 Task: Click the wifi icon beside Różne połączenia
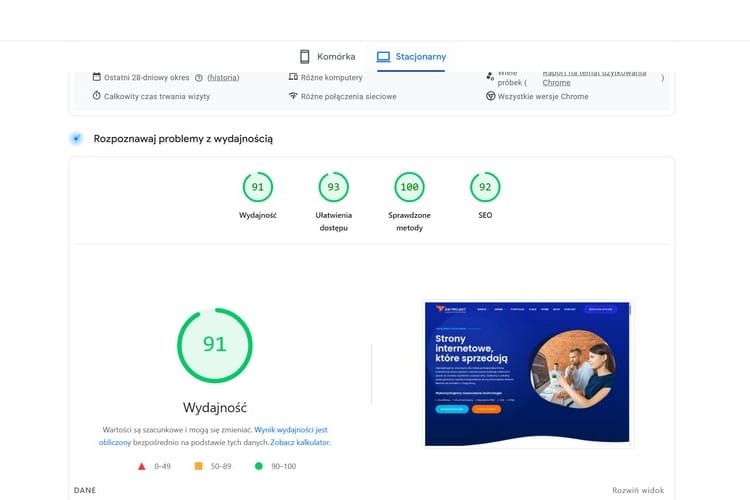click(x=293, y=96)
